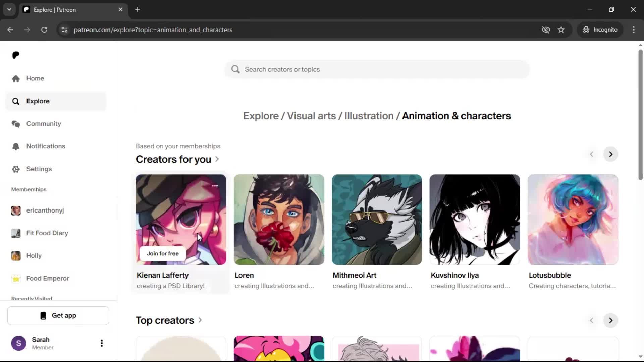Click the browser back arrow
The width and height of the screenshot is (644, 362).
(10, 30)
